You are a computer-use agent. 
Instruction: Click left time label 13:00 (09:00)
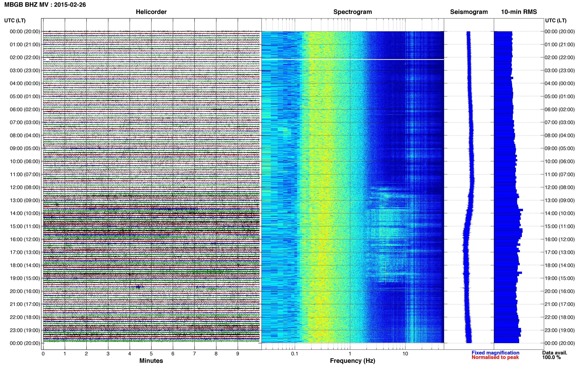pyautogui.click(x=25, y=200)
